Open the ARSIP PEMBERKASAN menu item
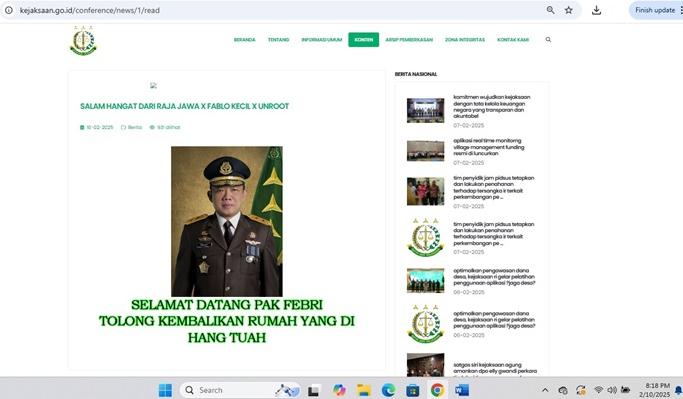The width and height of the screenshot is (683, 399). 409,40
